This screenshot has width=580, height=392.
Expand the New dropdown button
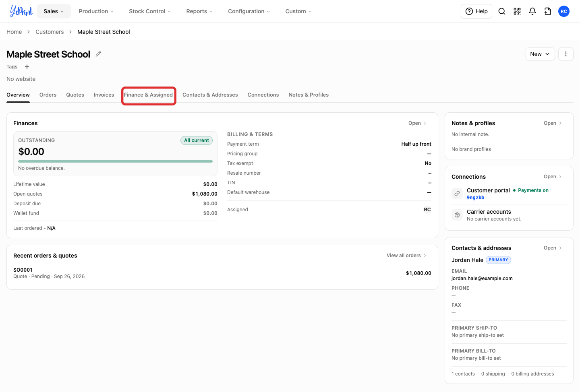[x=540, y=54]
